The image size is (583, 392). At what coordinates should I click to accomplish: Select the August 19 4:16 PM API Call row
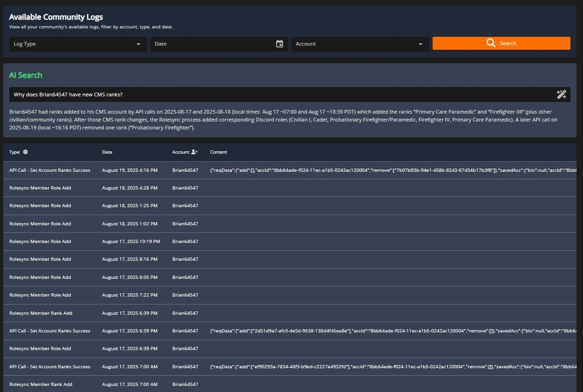(x=50, y=170)
